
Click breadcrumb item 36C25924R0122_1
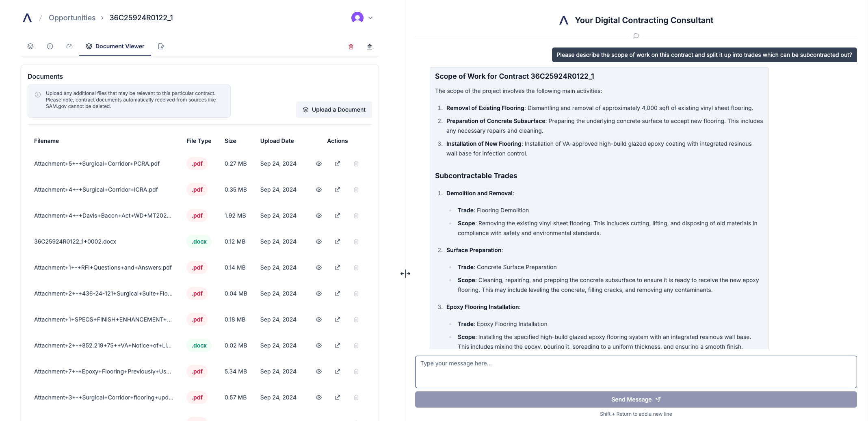pyautogui.click(x=141, y=18)
